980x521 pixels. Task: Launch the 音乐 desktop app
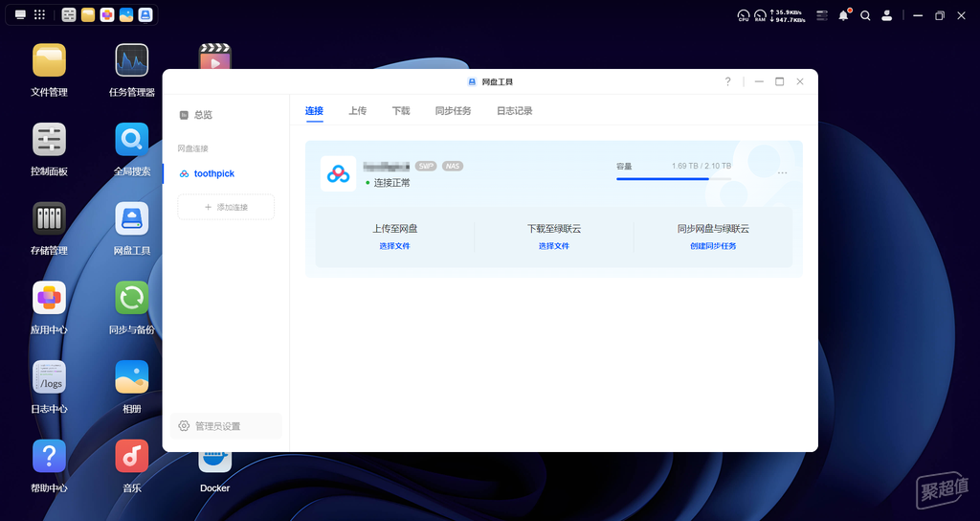[x=132, y=457]
